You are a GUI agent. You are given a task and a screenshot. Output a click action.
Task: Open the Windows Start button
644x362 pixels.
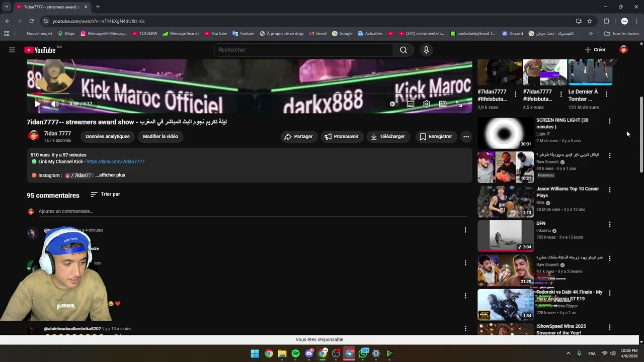tap(255, 353)
